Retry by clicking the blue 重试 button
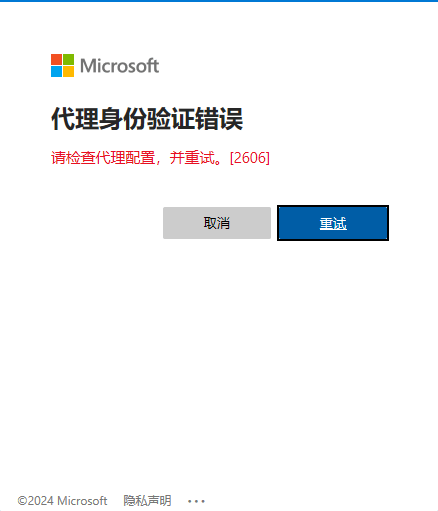This screenshot has height=511, width=438. click(333, 223)
